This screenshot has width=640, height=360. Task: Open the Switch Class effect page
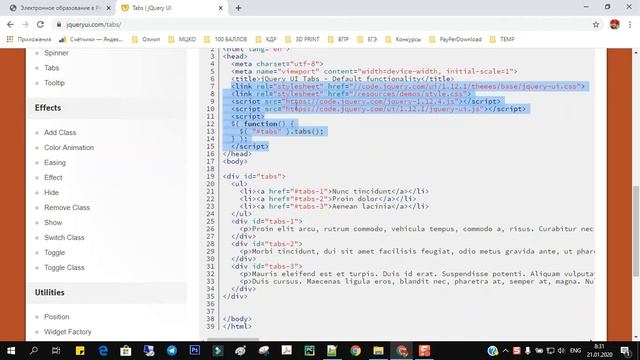(x=64, y=238)
